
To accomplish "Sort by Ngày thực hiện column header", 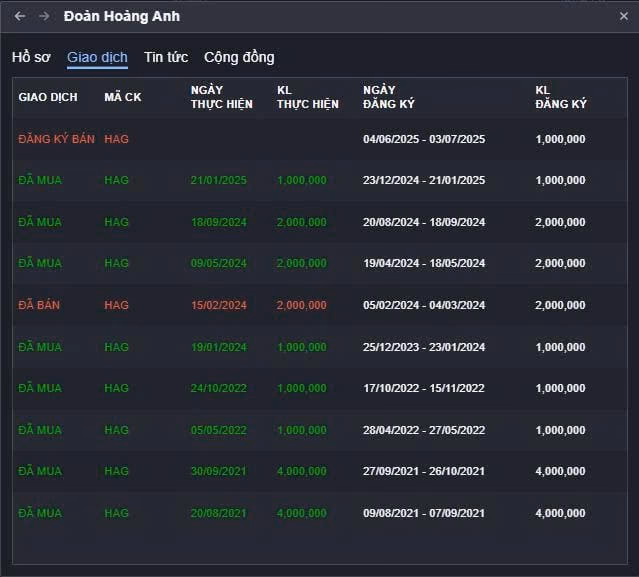I will tap(221, 97).
